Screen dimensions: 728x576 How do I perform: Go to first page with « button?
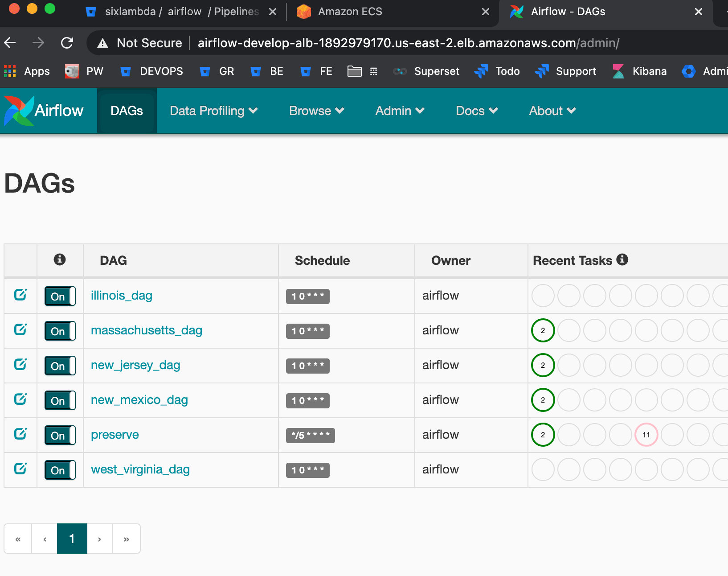pyautogui.click(x=18, y=539)
